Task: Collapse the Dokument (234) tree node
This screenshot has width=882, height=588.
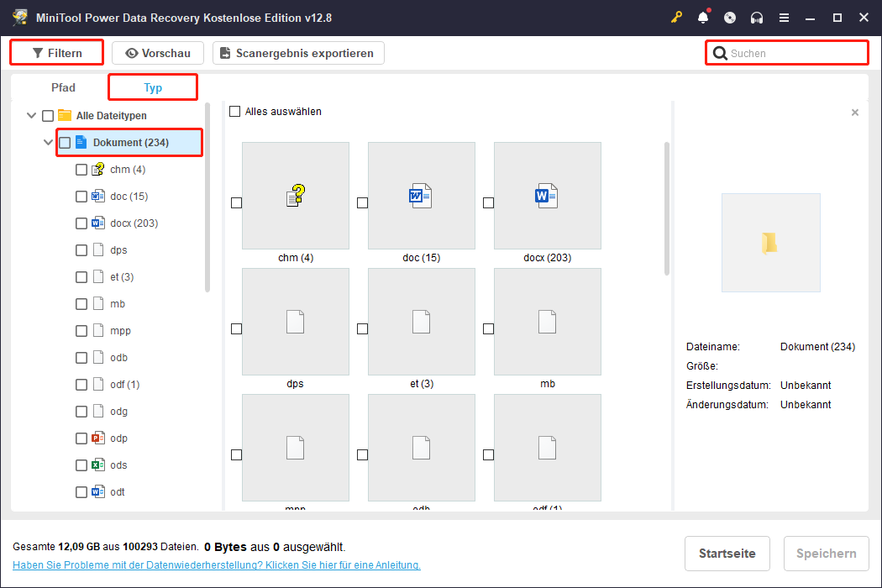Action: (49, 142)
